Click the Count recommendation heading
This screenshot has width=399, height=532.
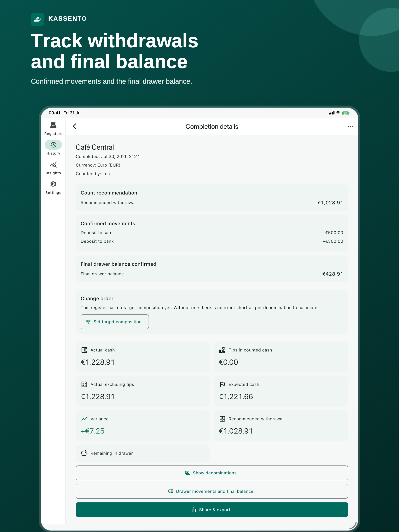click(x=109, y=193)
